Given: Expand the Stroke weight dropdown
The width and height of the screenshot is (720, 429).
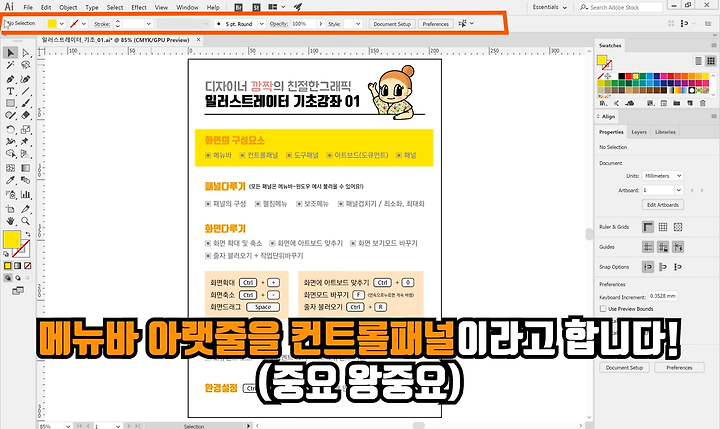Looking at the screenshot, I should (x=148, y=24).
